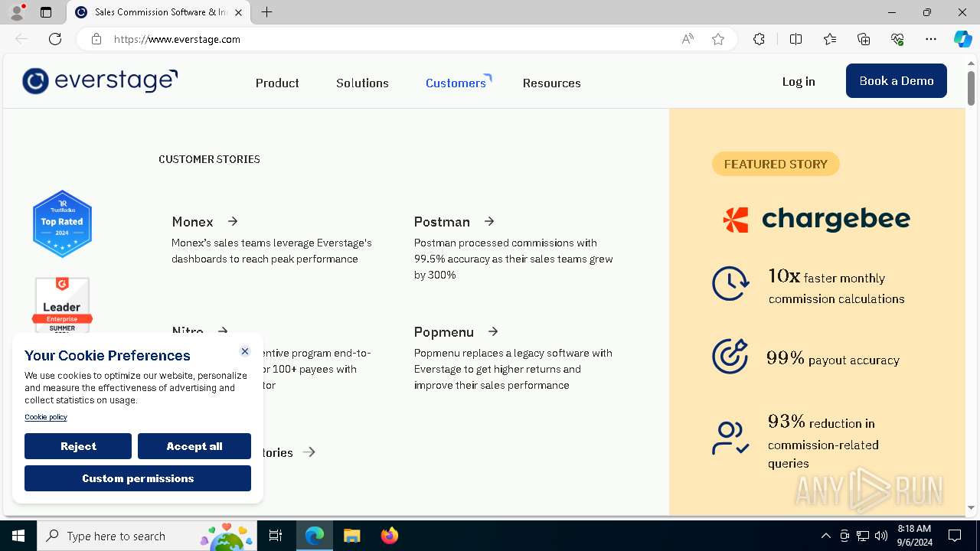Open the Windows Start menu

tap(18, 536)
